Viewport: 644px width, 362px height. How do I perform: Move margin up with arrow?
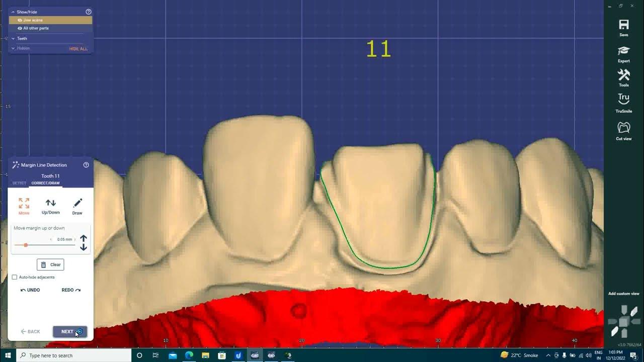click(x=84, y=239)
